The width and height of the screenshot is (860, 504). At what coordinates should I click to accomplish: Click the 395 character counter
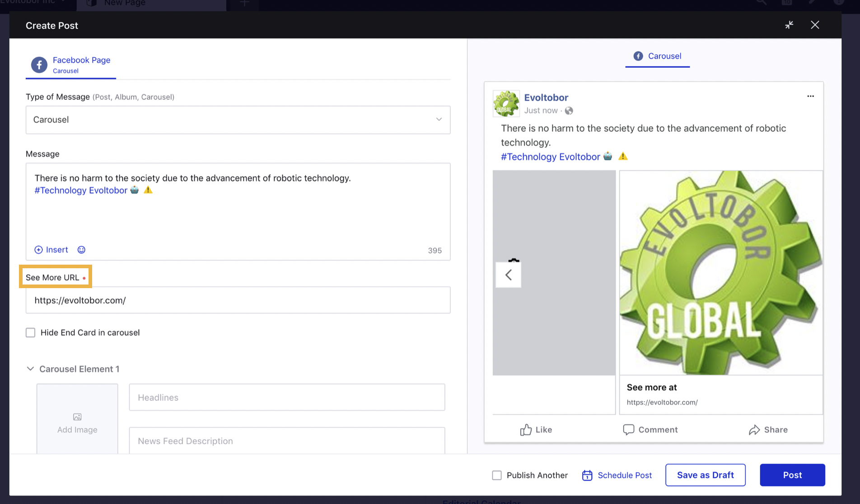[435, 251]
